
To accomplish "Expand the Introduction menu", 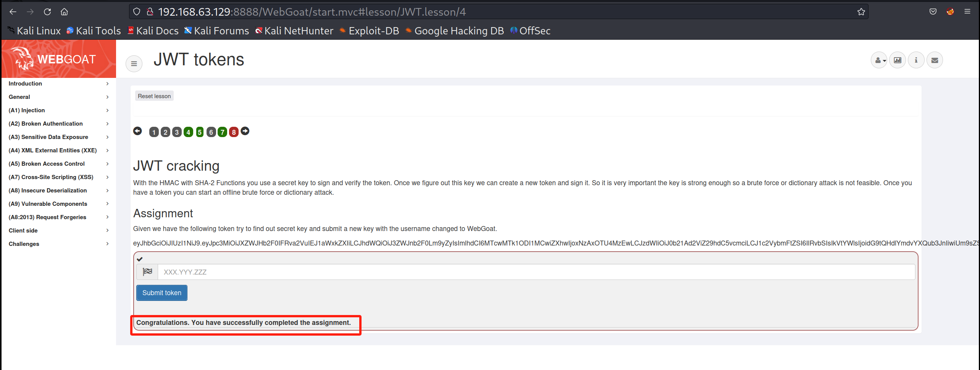I will [58, 84].
